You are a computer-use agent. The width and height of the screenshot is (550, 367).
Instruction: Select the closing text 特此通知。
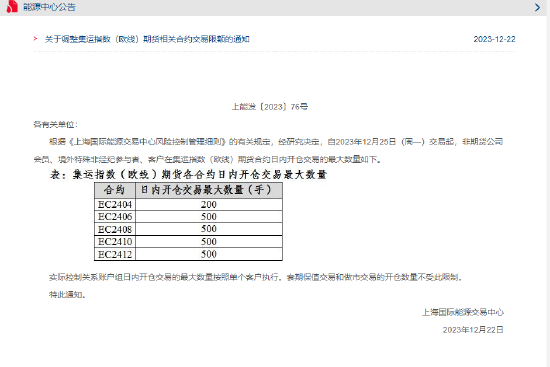(x=67, y=295)
